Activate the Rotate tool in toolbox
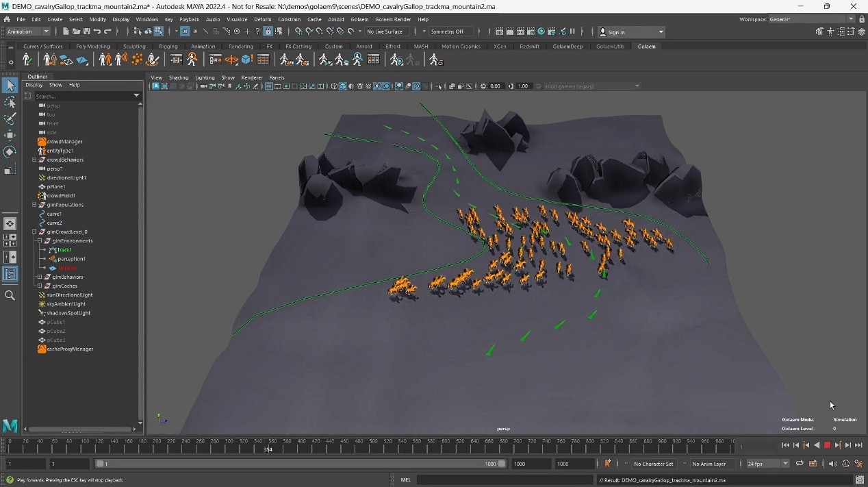868x487 pixels. pyautogui.click(x=10, y=151)
